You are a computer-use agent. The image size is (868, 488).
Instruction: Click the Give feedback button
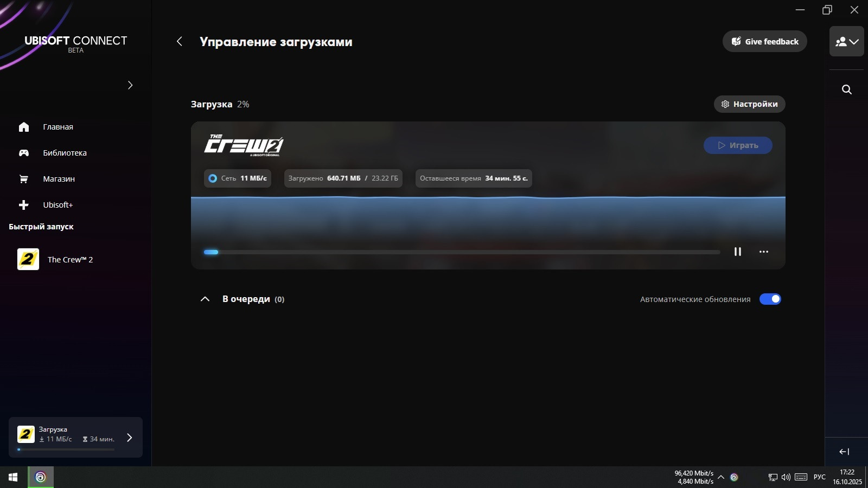765,41
